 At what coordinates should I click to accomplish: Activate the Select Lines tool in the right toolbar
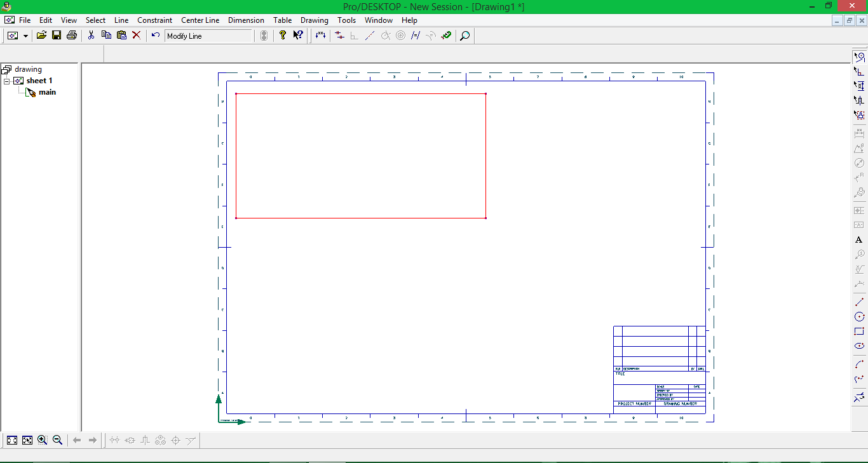(x=859, y=57)
